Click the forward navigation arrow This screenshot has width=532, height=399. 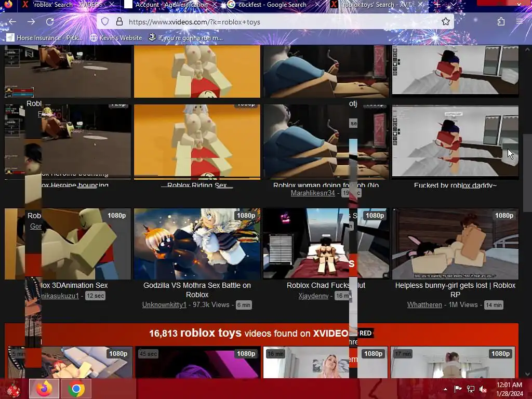click(31, 22)
